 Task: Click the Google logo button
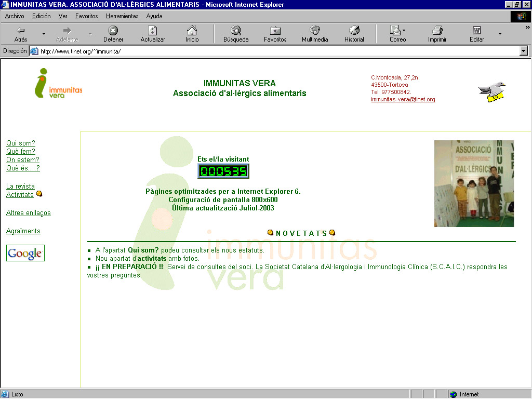click(25, 253)
